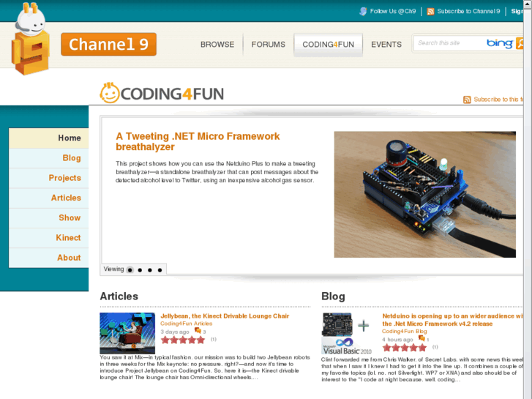
Task: Click the Netduino Visual Basic 2010 thumbnail
Action: 346,333
